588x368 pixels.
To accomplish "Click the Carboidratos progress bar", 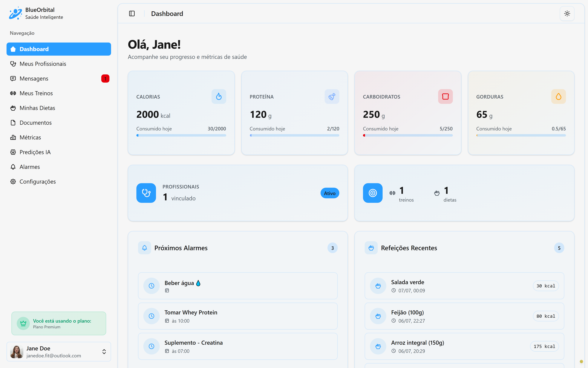I will coord(408,135).
